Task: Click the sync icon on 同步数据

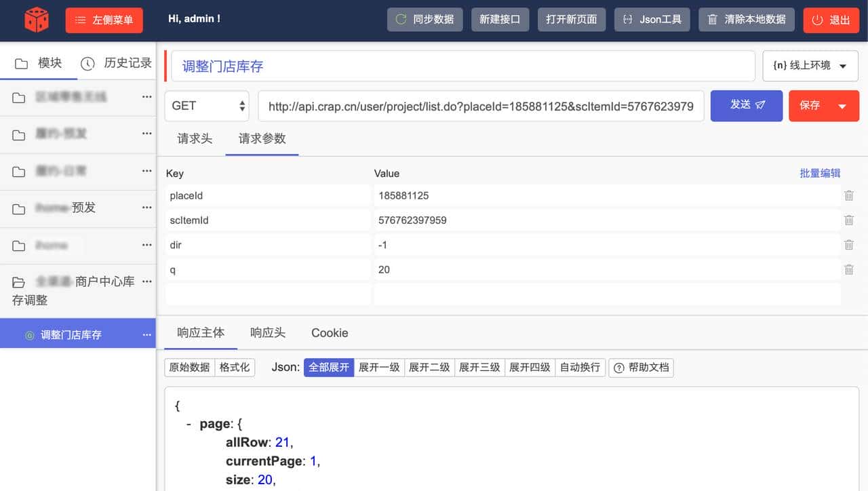Action: tap(400, 20)
